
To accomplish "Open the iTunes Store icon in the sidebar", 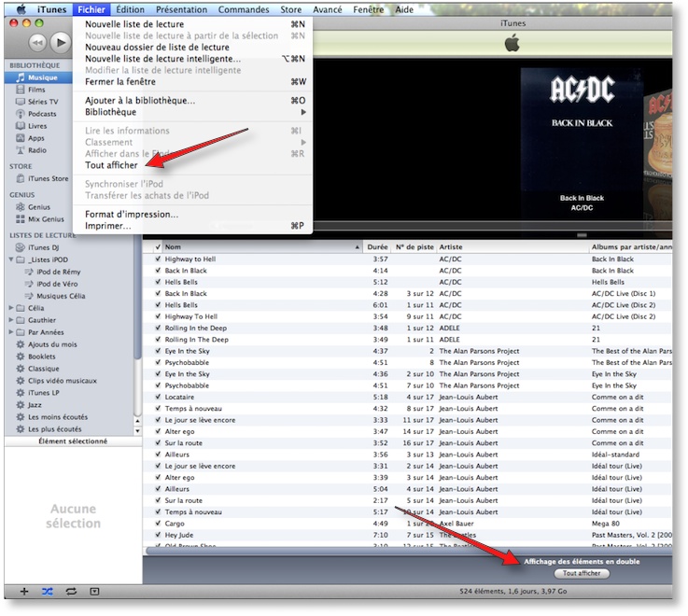I will tap(21, 178).
